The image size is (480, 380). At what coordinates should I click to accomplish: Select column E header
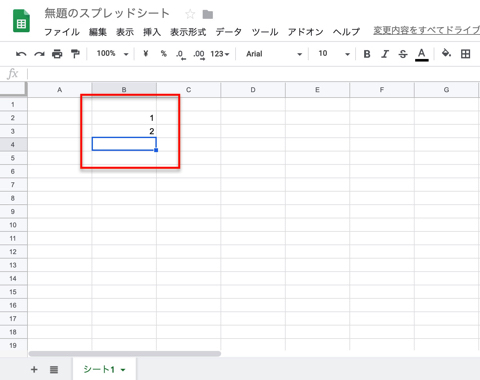pos(317,90)
